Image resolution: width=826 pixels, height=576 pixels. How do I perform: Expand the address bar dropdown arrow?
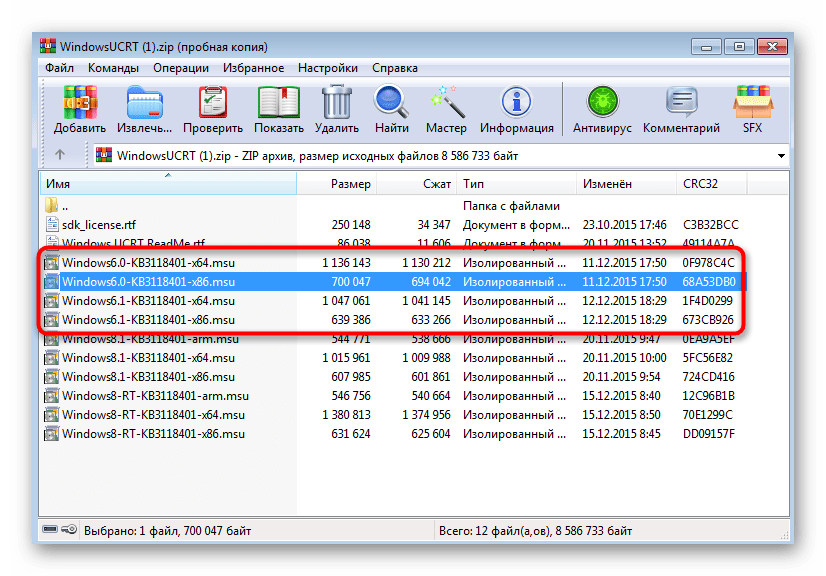click(x=781, y=155)
